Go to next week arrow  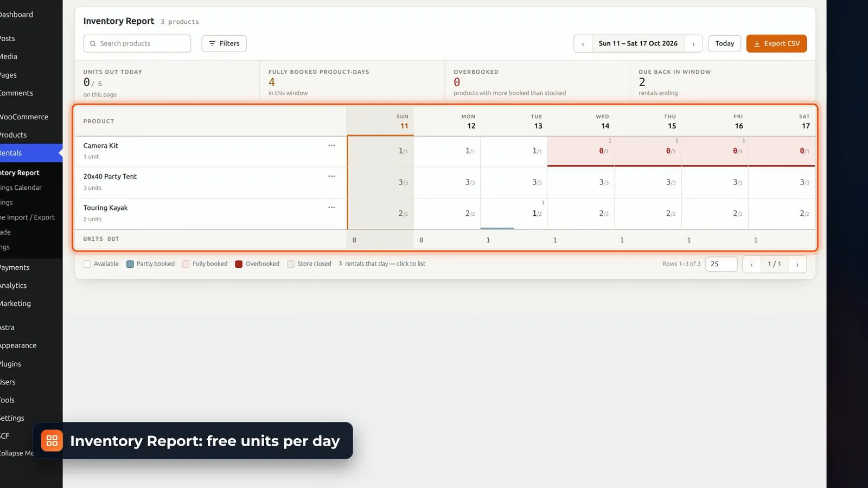tap(693, 43)
